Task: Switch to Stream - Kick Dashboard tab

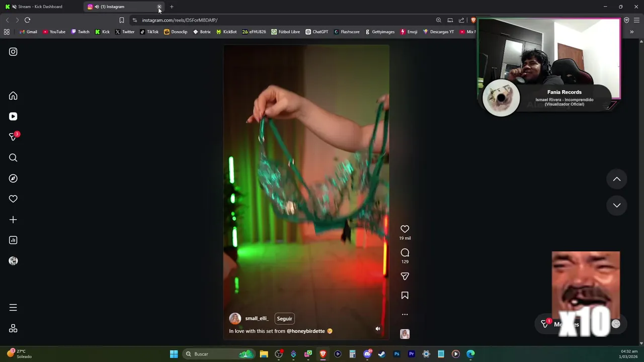Action: [x=40, y=7]
